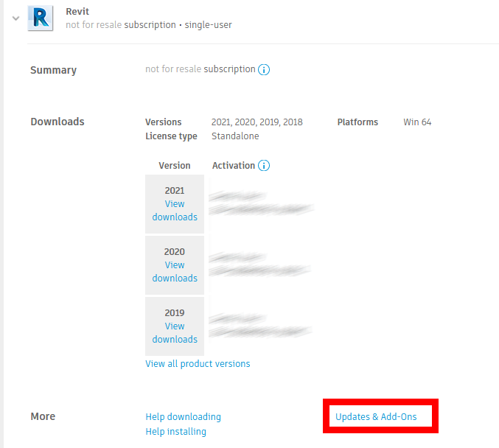Screen dimensions: 499x448
Task: Click the Revit product title text
Action: click(77, 12)
